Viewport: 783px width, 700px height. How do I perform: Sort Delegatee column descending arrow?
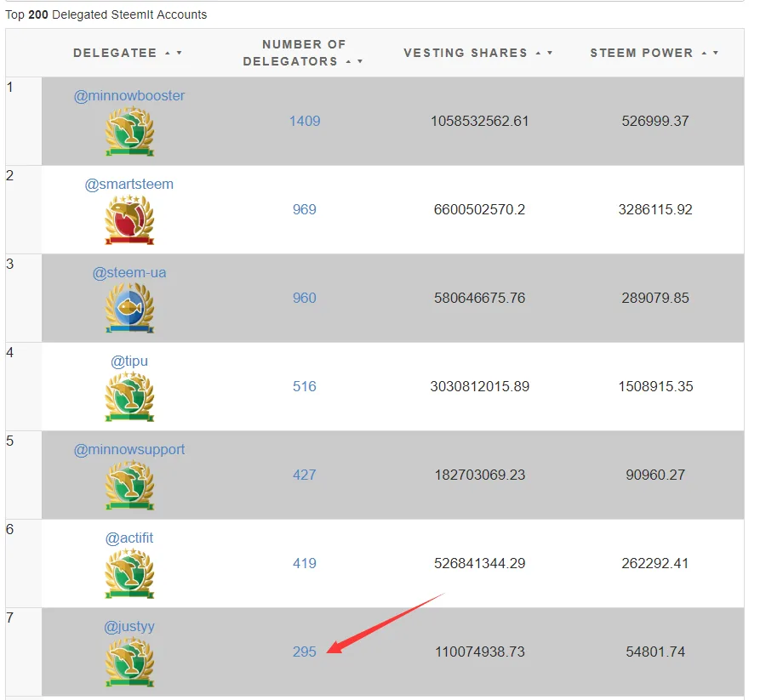180,53
